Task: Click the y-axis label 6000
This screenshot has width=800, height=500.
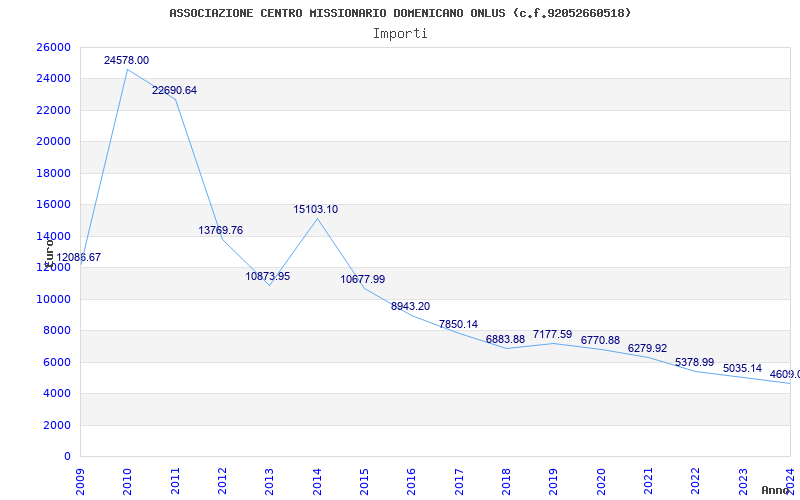Action: [x=56, y=362]
